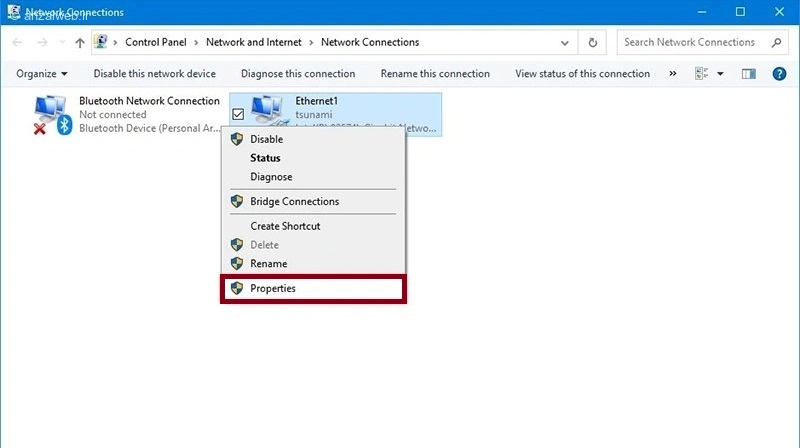Click Diagnose this connection in toolbar

[x=298, y=74]
